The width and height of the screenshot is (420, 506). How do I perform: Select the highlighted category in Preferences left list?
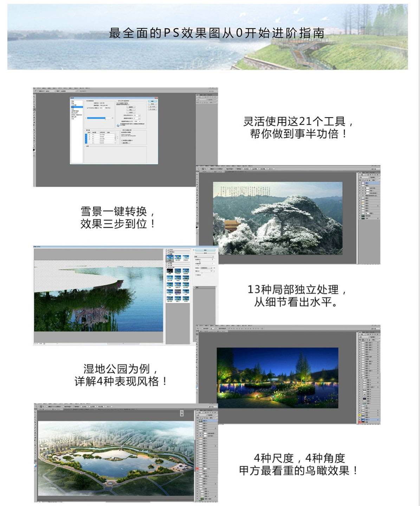[x=77, y=107]
